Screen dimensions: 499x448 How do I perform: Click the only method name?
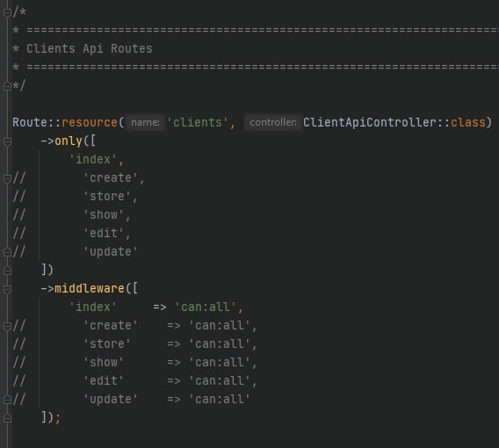(69, 141)
